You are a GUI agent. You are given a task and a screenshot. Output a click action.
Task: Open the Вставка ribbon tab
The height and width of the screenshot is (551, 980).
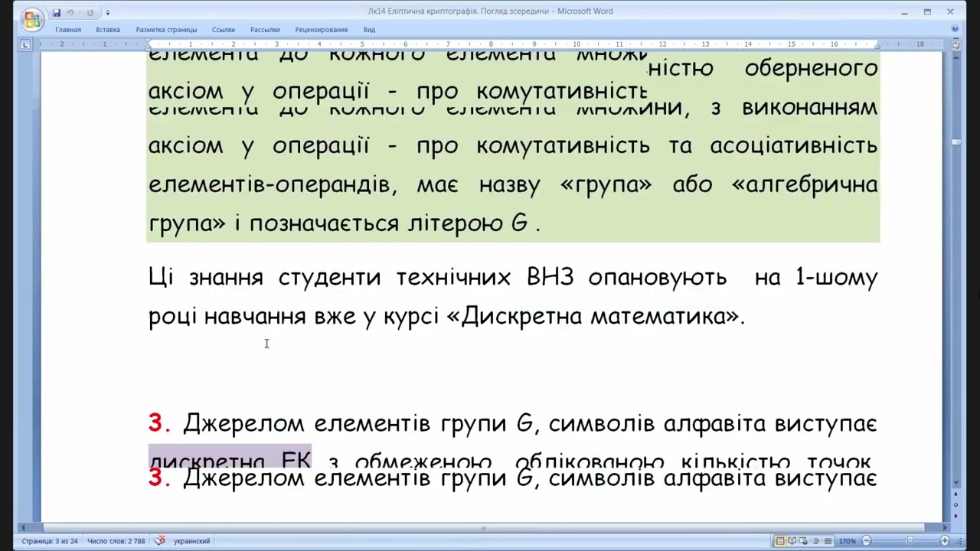tap(108, 29)
